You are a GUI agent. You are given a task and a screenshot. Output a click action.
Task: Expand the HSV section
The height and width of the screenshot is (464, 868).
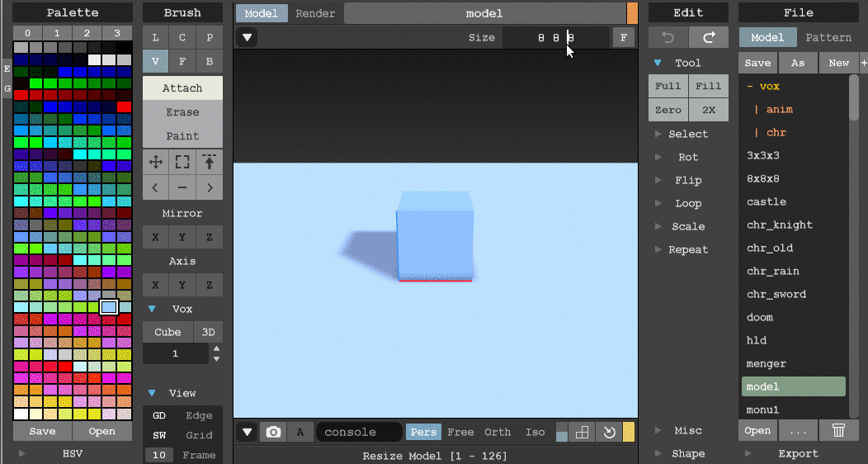pyautogui.click(x=22, y=453)
